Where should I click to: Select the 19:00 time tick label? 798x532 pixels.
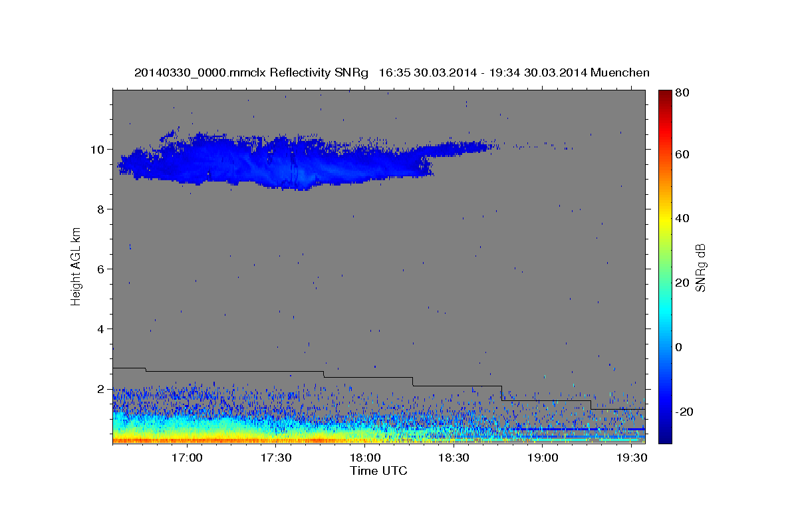tap(543, 458)
